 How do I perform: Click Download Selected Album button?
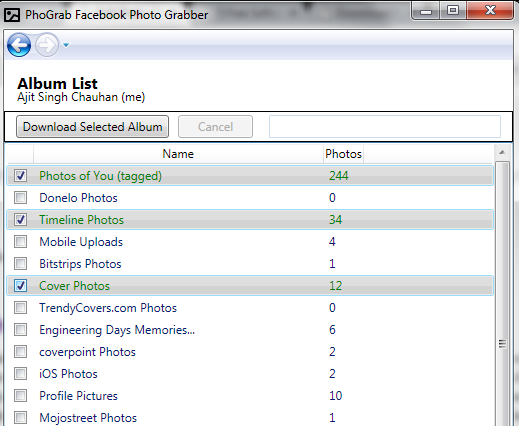tap(92, 127)
